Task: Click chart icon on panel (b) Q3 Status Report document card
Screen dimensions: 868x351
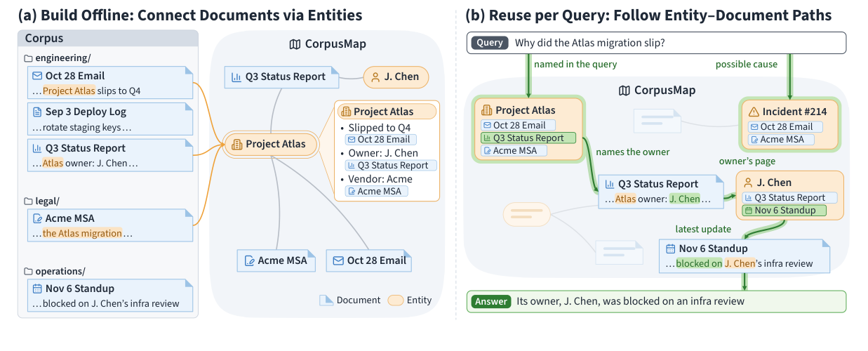Action: (609, 184)
